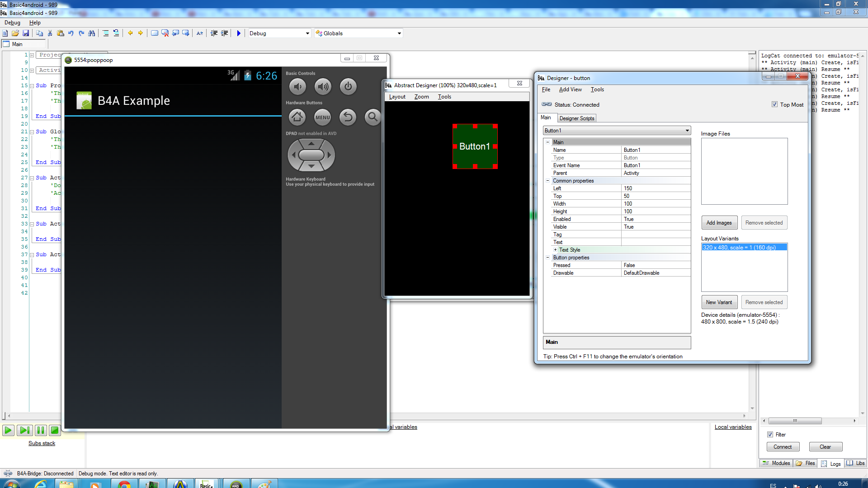Screen dimensions: 868x488
Task: Collapse Sub Globals code fold on line 21
Action: pyautogui.click(x=32, y=132)
